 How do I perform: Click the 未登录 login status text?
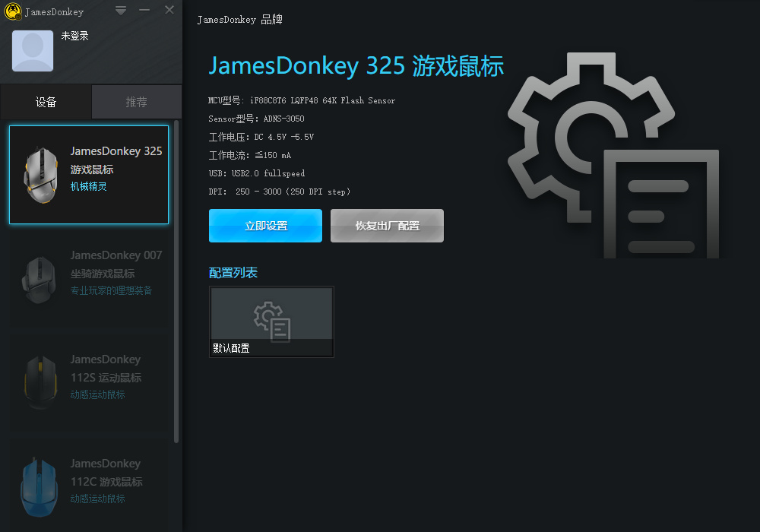(x=75, y=36)
